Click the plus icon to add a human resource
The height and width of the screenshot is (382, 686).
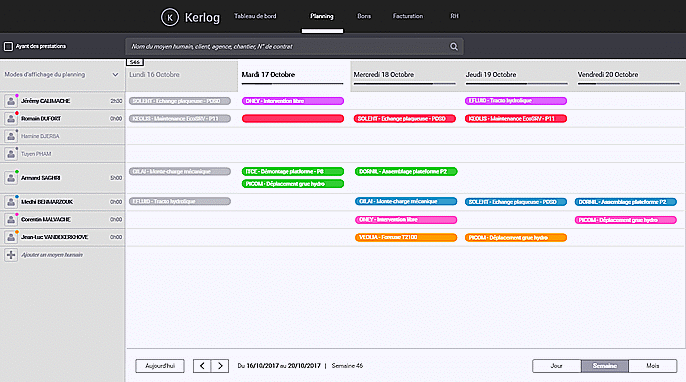(11, 255)
